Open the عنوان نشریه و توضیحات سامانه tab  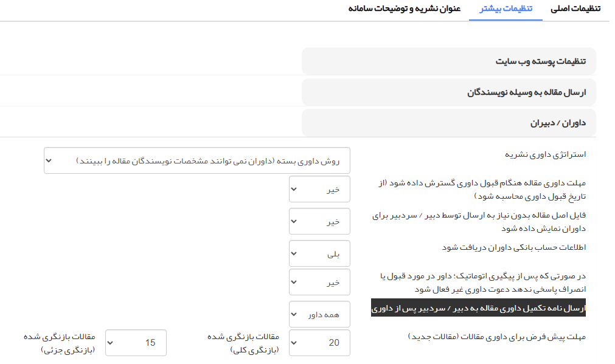tap(405, 9)
